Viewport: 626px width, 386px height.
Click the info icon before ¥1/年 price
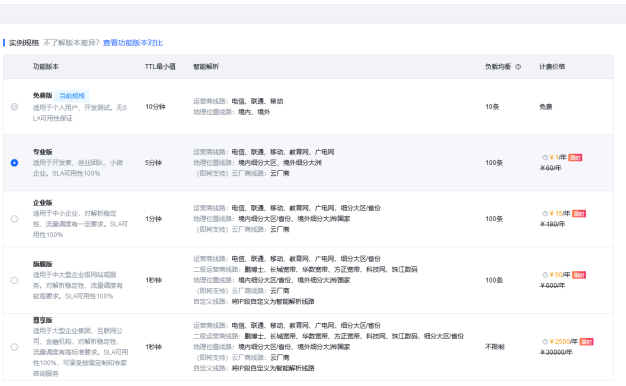pos(545,157)
